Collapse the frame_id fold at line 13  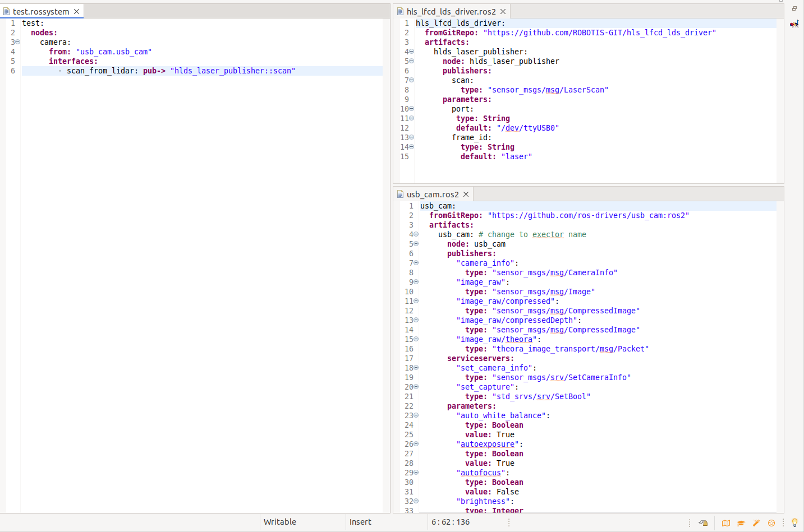tap(412, 137)
